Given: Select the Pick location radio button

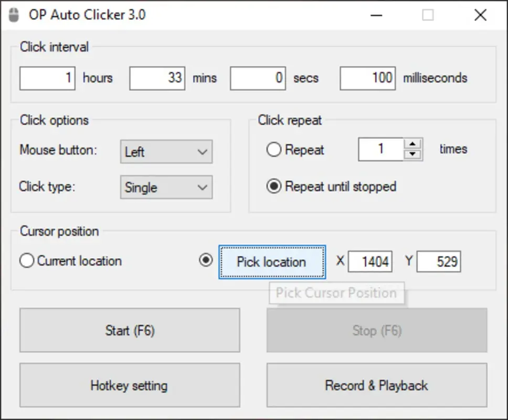Looking at the screenshot, I should click(x=206, y=260).
